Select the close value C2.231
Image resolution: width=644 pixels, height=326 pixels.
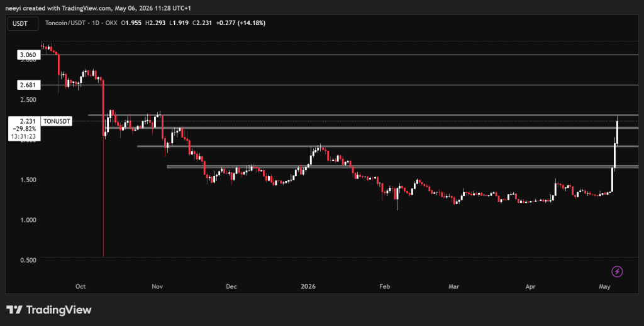pos(202,23)
